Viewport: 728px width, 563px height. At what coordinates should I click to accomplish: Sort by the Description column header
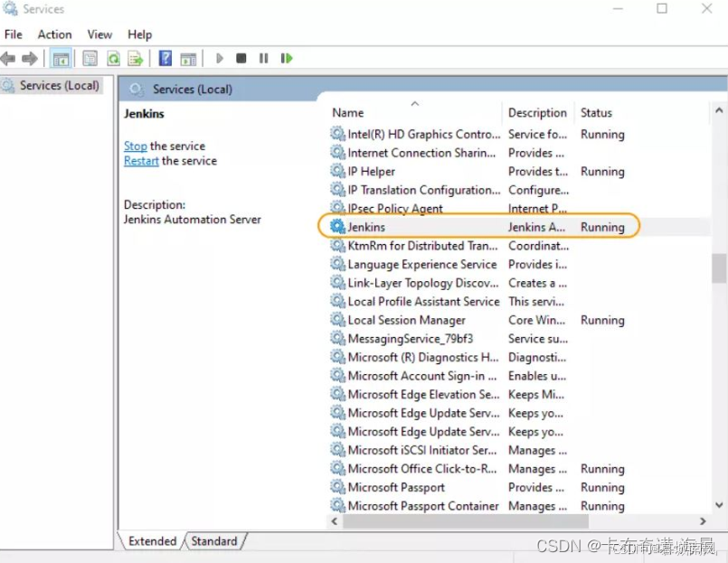(538, 113)
